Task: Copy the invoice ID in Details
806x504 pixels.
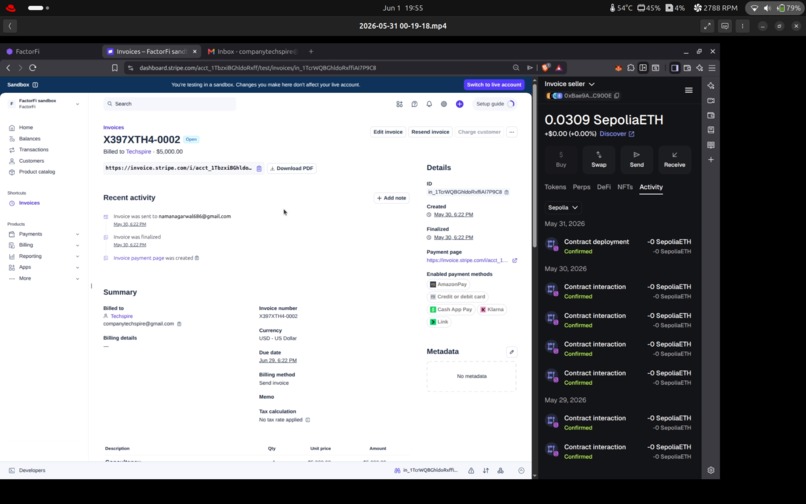Action: coord(506,192)
